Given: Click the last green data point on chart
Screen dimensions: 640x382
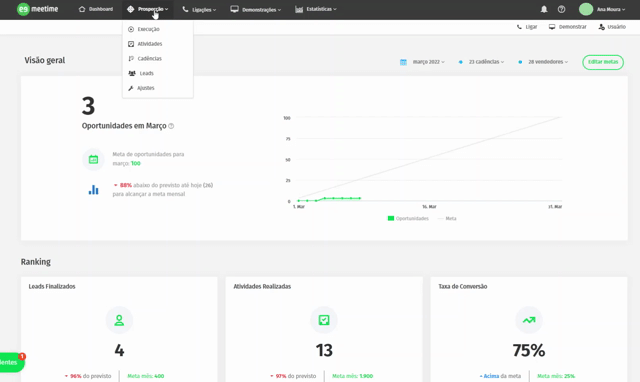Looking at the screenshot, I should (x=360, y=198).
